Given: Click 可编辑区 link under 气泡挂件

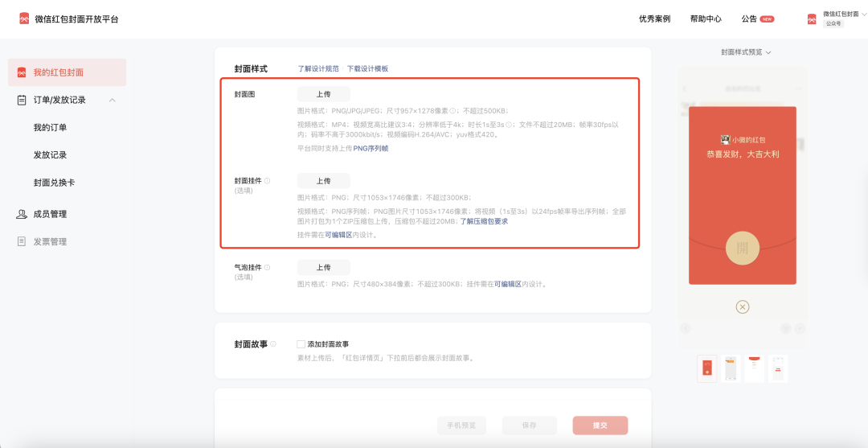Looking at the screenshot, I should click(508, 284).
